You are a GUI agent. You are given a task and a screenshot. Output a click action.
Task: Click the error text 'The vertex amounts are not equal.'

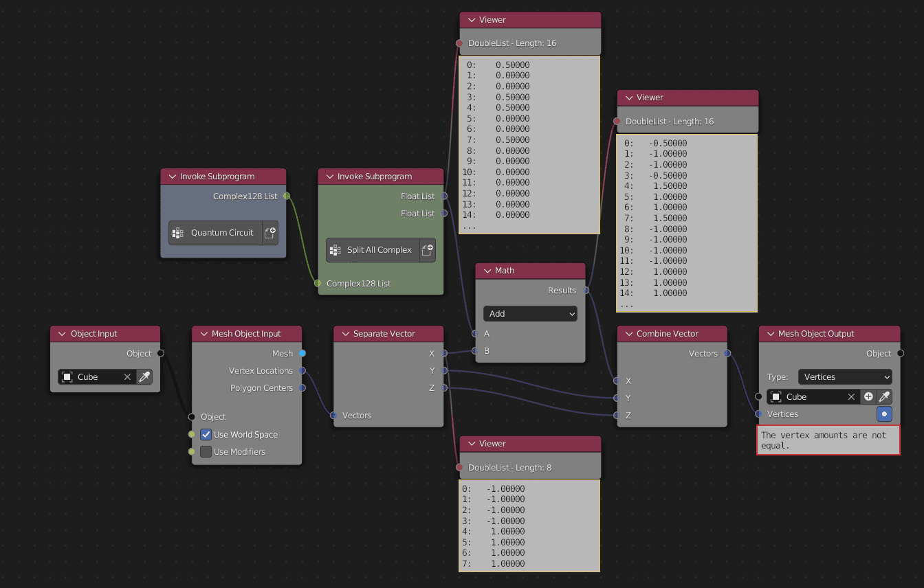[824, 440]
